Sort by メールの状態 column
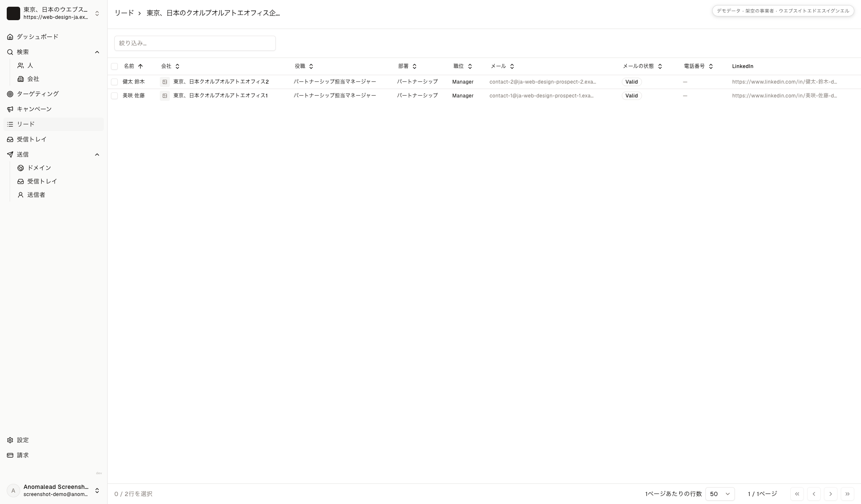This screenshot has width=861, height=504. [643, 66]
